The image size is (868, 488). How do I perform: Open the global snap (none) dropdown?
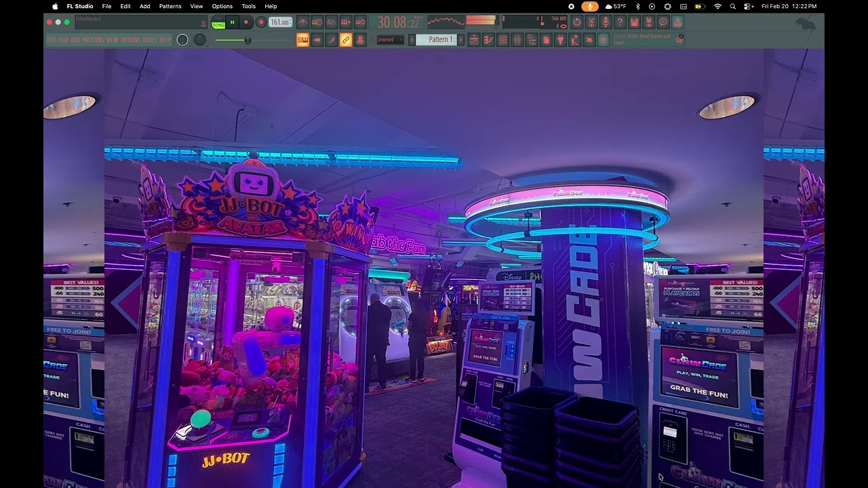click(390, 39)
